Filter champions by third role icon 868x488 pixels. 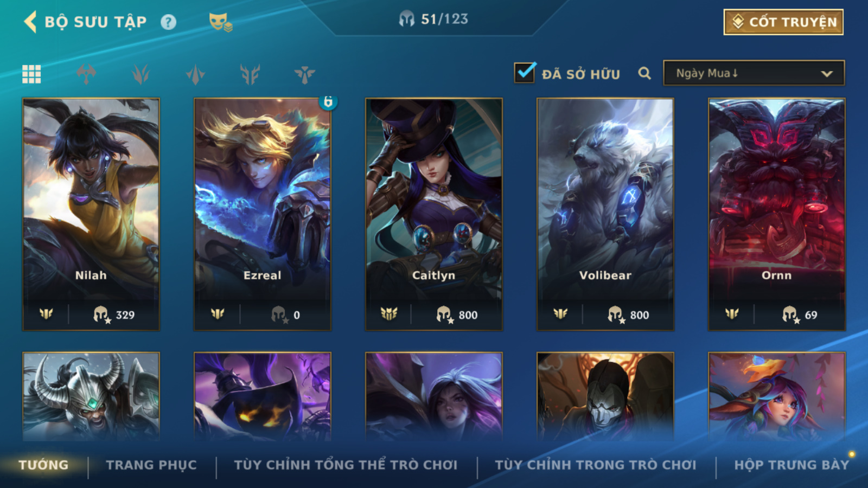pos(195,74)
